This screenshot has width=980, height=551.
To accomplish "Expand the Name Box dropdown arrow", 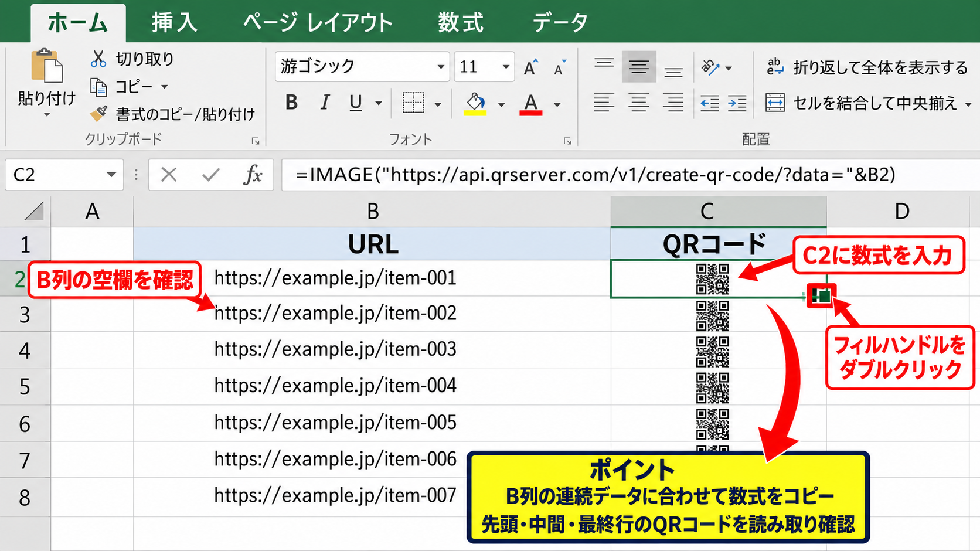I will coord(111,175).
